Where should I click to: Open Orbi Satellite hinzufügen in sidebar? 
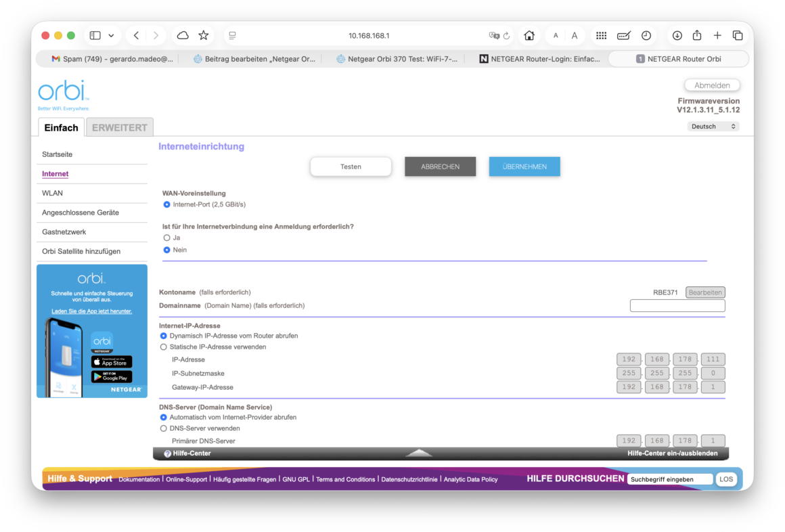click(81, 252)
